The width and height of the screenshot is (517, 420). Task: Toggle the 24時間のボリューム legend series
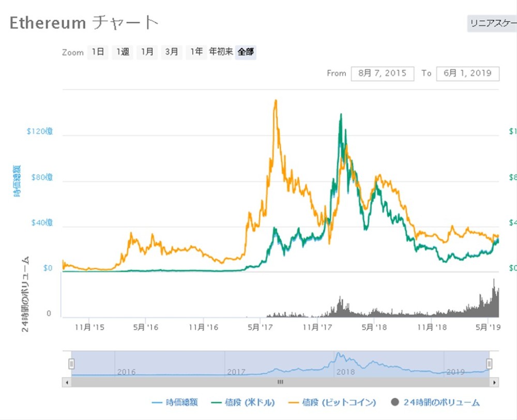pos(435,402)
